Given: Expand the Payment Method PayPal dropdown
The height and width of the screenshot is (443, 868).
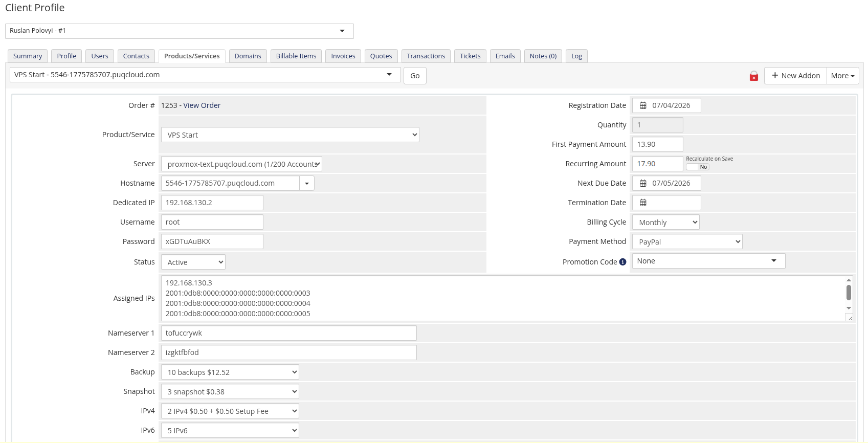Looking at the screenshot, I should [687, 242].
